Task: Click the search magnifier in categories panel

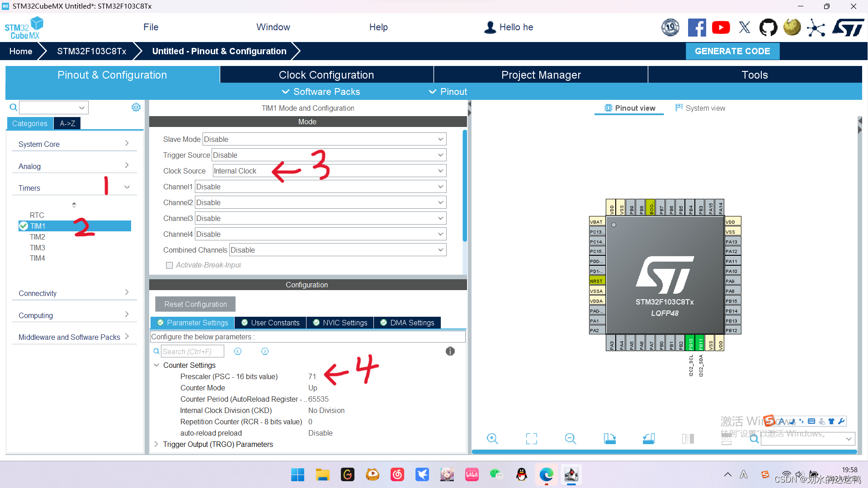Action: 13,107
